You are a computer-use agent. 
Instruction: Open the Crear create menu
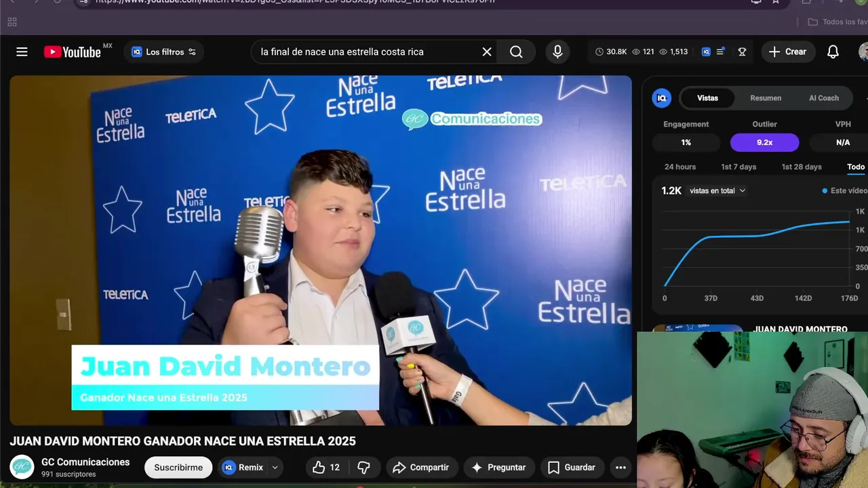(x=788, y=52)
